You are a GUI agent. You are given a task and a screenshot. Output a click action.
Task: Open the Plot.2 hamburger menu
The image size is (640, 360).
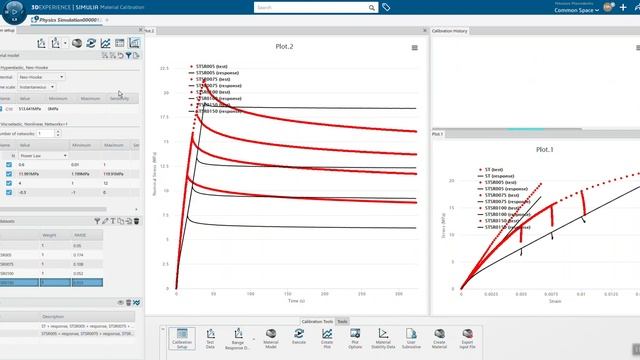[415, 48]
